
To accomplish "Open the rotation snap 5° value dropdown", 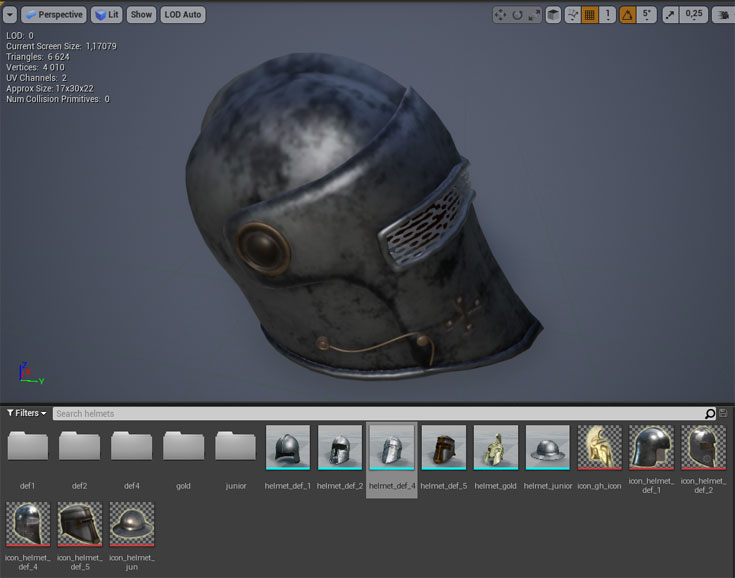I will [648, 15].
